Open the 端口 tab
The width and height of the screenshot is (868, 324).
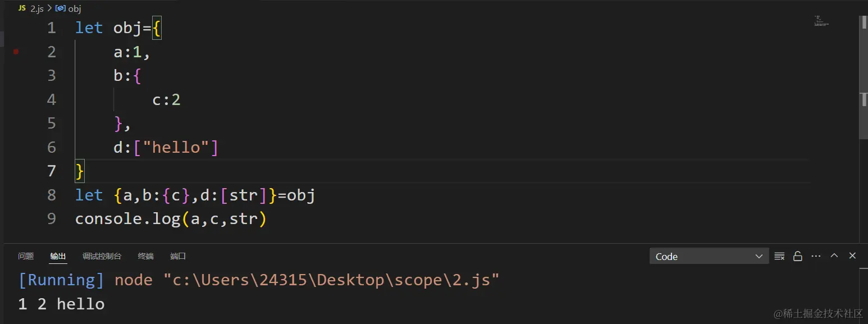(x=178, y=256)
